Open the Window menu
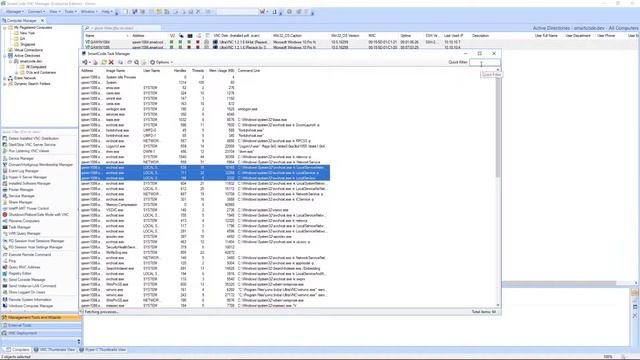640x360 pixels. click(89, 11)
